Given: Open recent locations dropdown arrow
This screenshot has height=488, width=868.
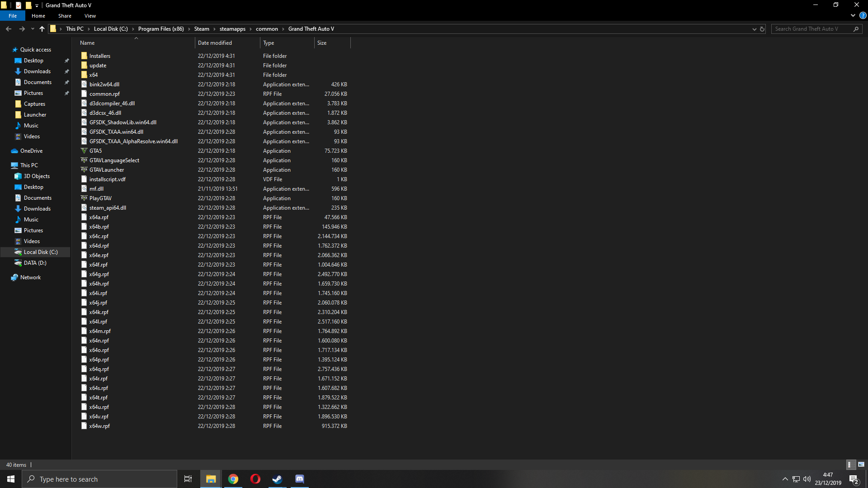Looking at the screenshot, I should pyautogui.click(x=33, y=29).
